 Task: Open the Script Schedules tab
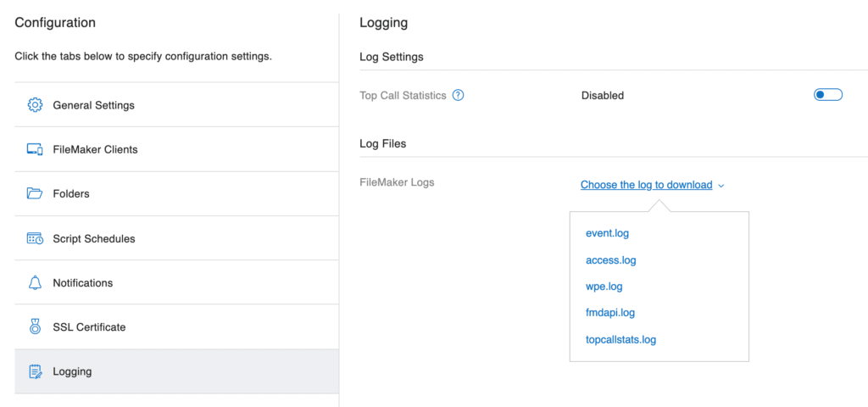click(176, 238)
